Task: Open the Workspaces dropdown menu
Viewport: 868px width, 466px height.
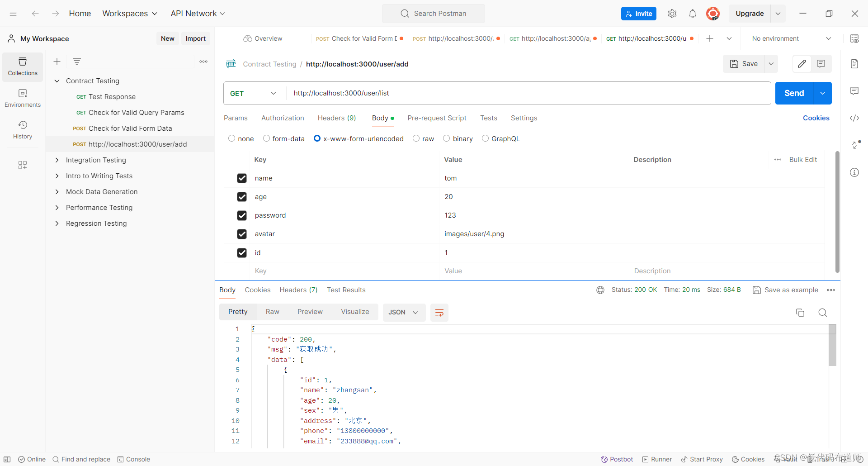Action: (x=130, y=14)
